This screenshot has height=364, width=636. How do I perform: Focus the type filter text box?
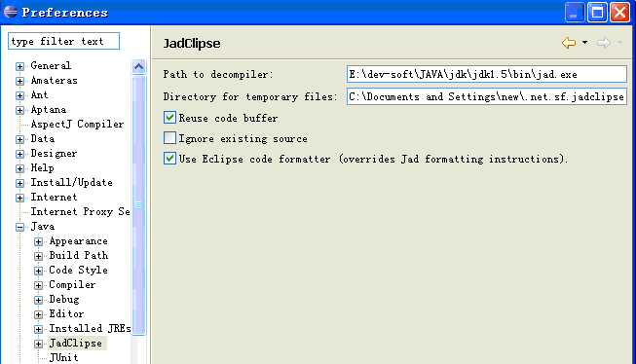tap(63, 41)
